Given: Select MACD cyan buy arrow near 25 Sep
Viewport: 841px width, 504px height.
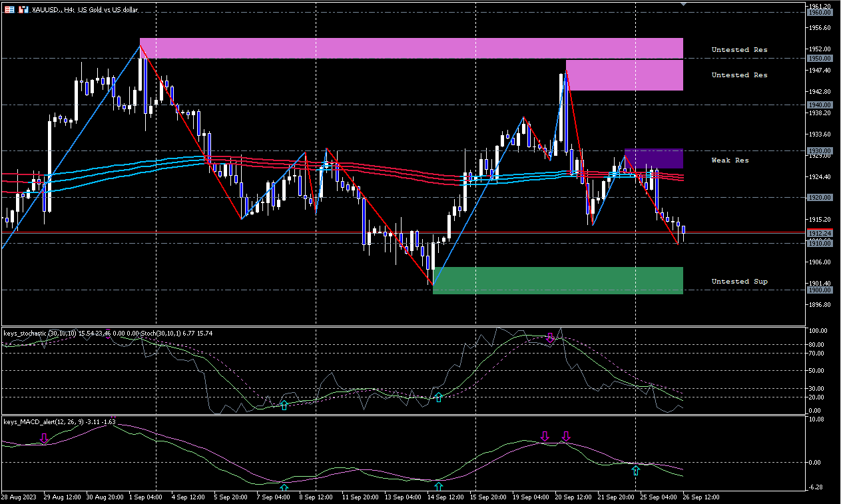Looking at the screenshot, I should tap(636, 471).
